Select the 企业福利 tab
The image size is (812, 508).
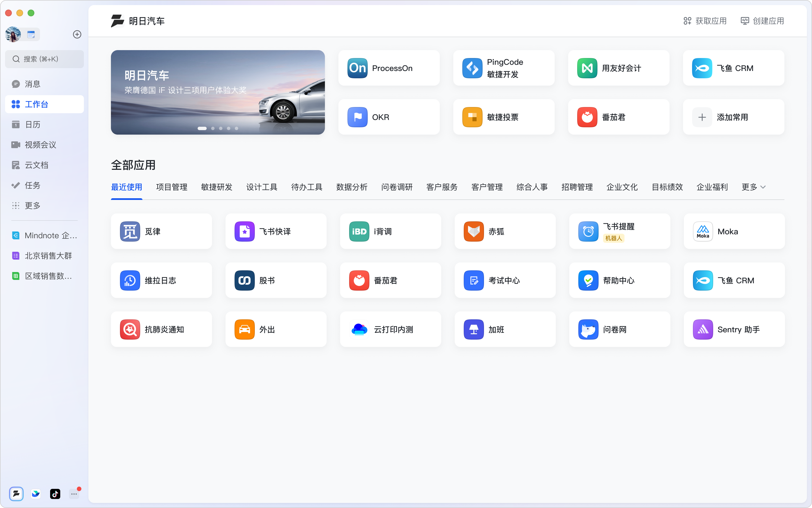(712, 187)
